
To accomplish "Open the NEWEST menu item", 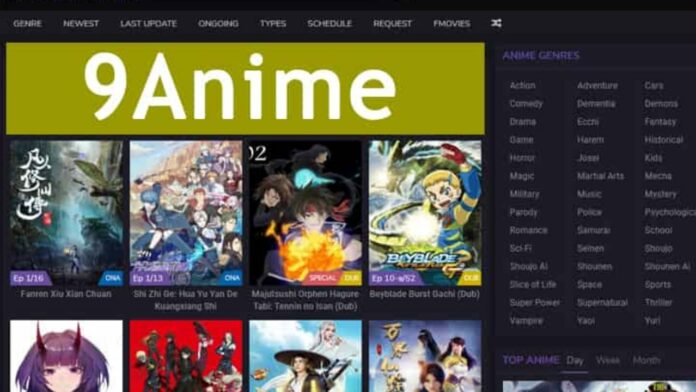I will click(x=81, y=24).
